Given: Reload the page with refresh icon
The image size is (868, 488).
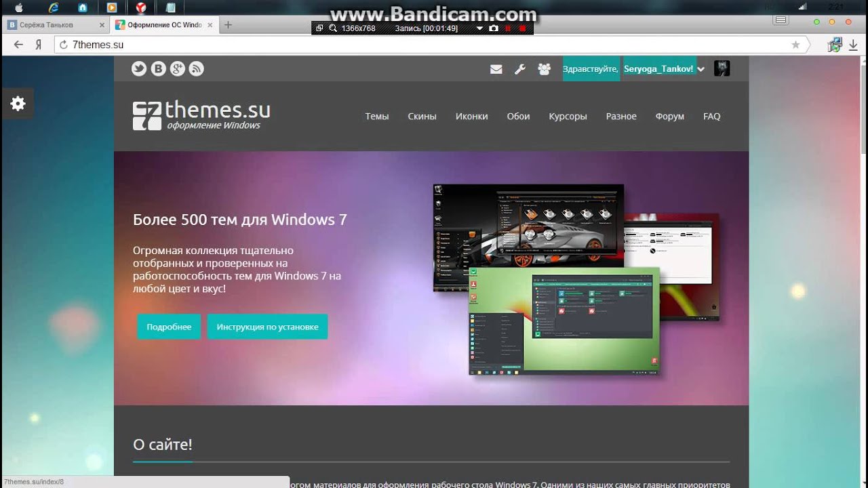Looking at the screenshot, I should coord(64,45).
